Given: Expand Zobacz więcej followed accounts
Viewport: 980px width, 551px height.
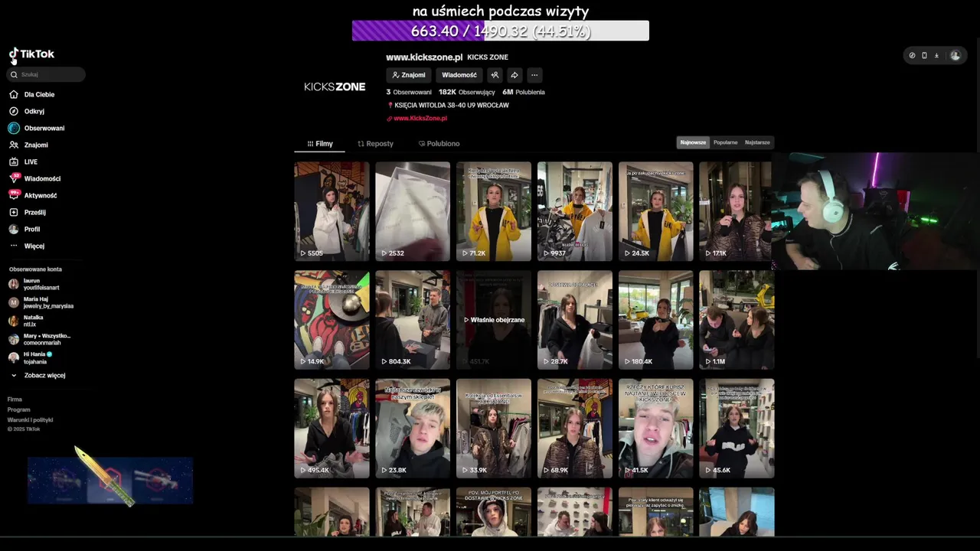Looking at the screenshot, I should pos(38,375).
